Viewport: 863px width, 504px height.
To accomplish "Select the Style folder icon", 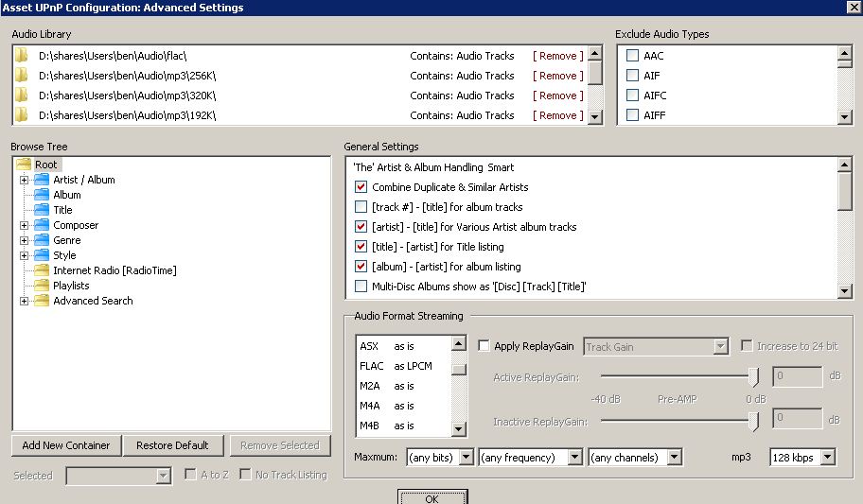I will (42, 254).
